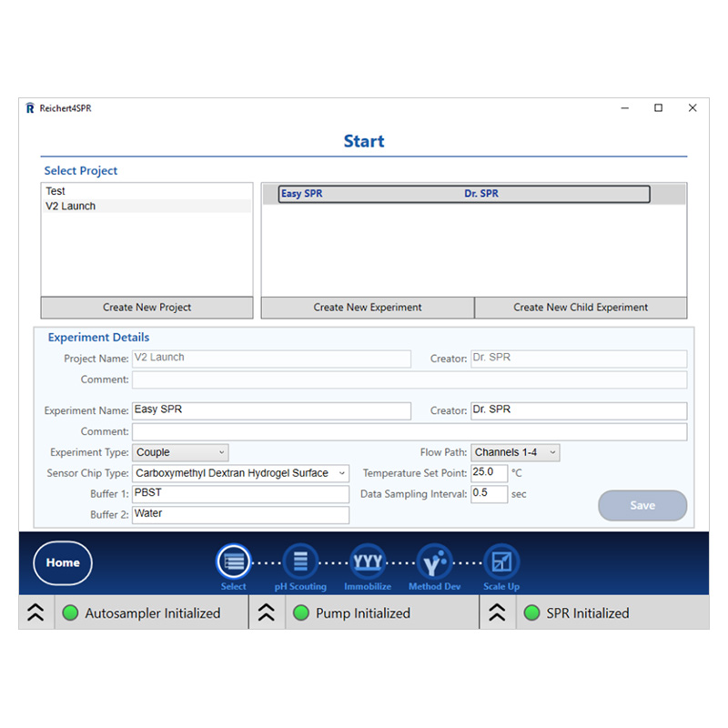This screenshot has height=728, width=728.
Task: Expand the Autosampler status panel chevrons
Action: (x=35, y=612)
